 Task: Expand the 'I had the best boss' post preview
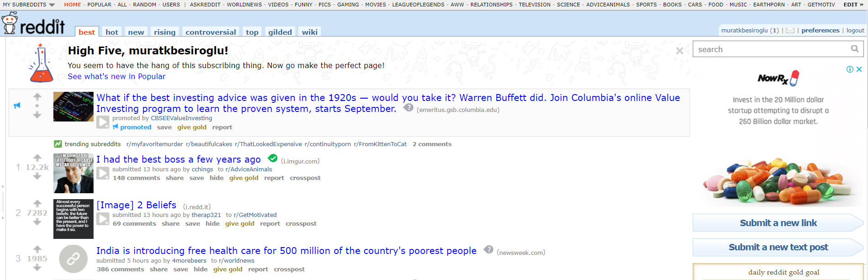[103, 173]
